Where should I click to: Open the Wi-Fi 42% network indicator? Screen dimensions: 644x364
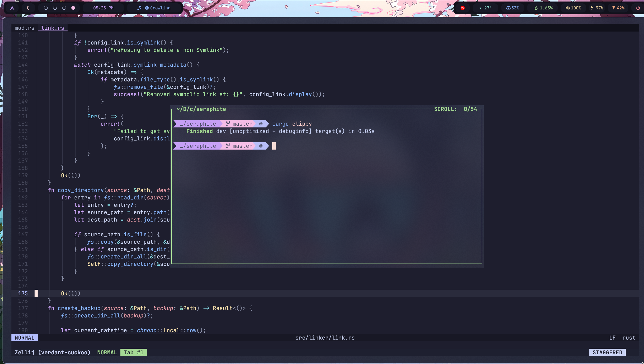tap(618, 8)
